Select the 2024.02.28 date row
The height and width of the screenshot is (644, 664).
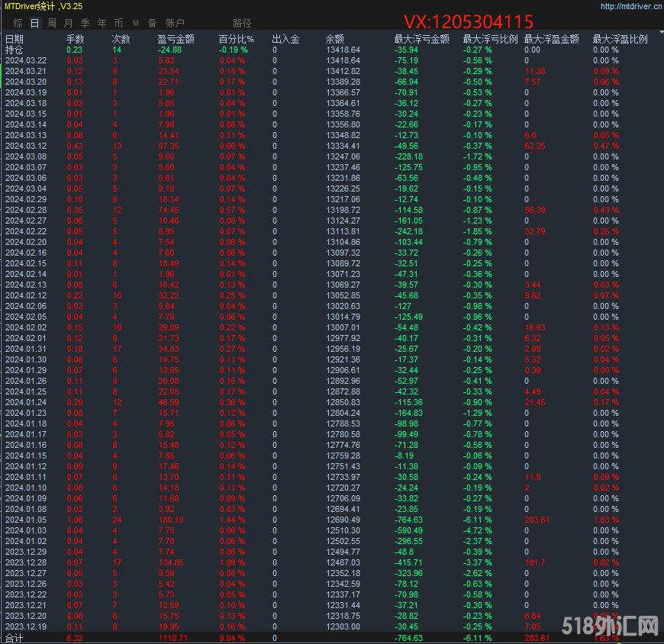coord(26,210)
